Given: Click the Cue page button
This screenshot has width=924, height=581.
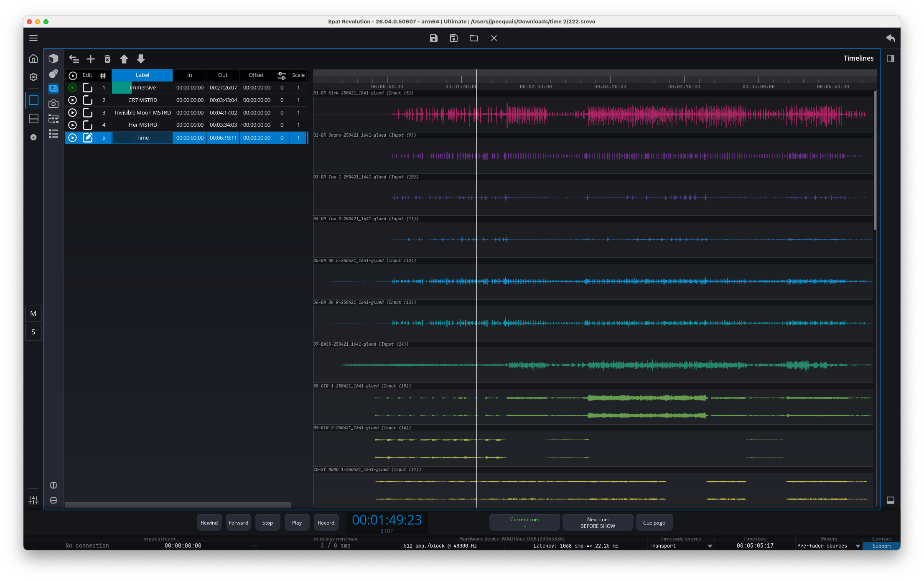Looking at the screenshot, I should pyautogui.click(x=654, y=523).
